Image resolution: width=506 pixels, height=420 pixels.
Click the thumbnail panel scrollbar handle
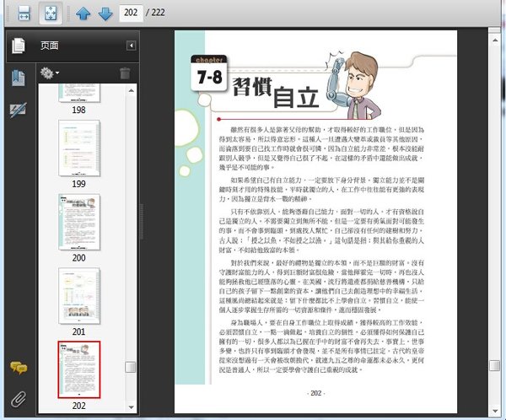click(130, 367)
